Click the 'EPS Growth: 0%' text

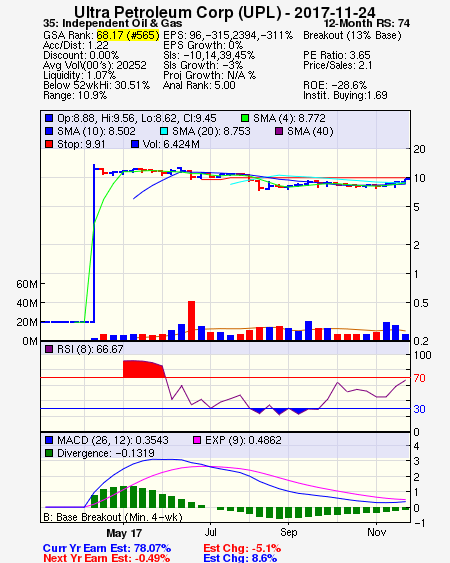click(x=203, y=45)
